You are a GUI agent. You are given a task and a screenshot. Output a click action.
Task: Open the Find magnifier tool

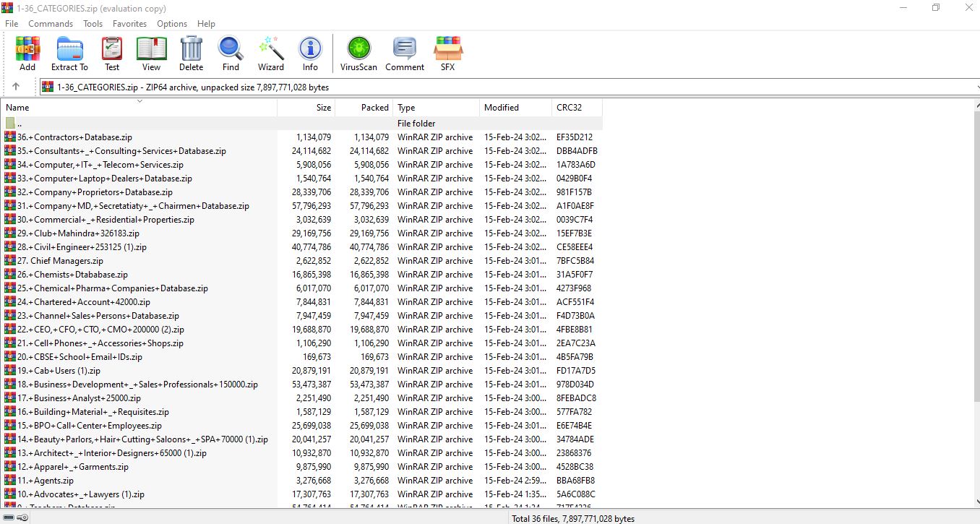click(x=231, y=54)
